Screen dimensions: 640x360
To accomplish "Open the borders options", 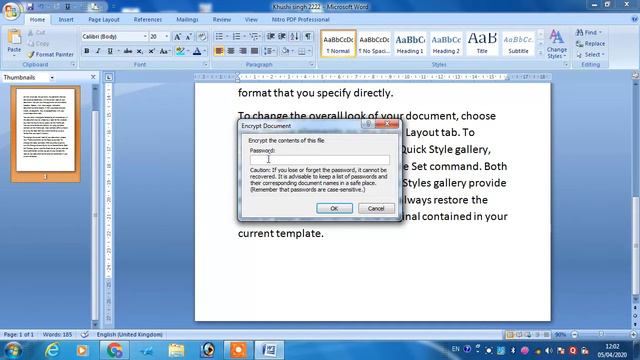I will coord(302,51).
